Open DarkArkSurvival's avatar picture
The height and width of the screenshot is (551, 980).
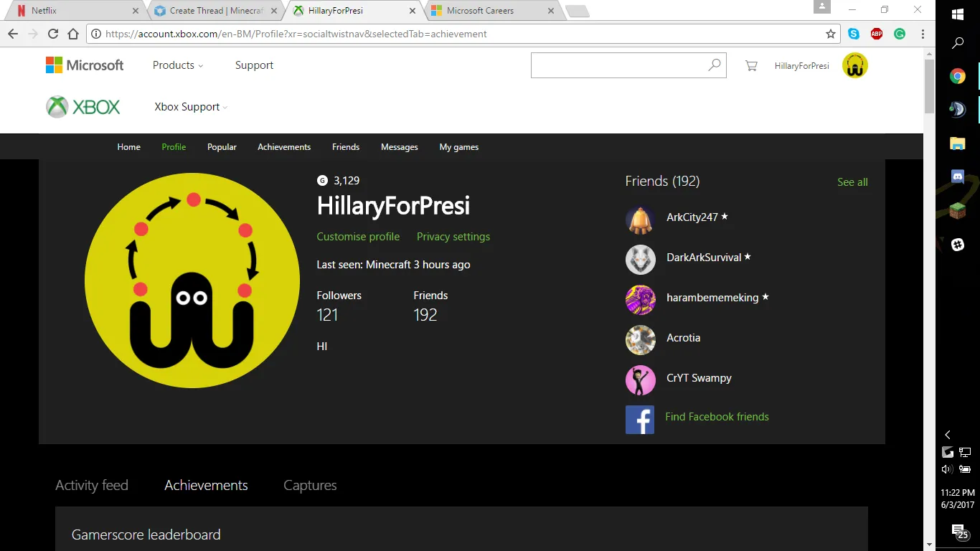(x=641, y=260)
